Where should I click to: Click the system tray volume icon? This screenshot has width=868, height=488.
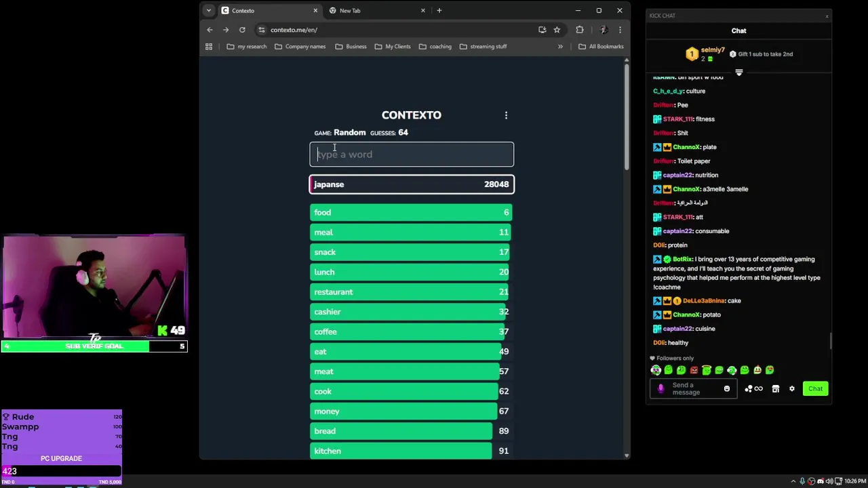tap(829, 481)
